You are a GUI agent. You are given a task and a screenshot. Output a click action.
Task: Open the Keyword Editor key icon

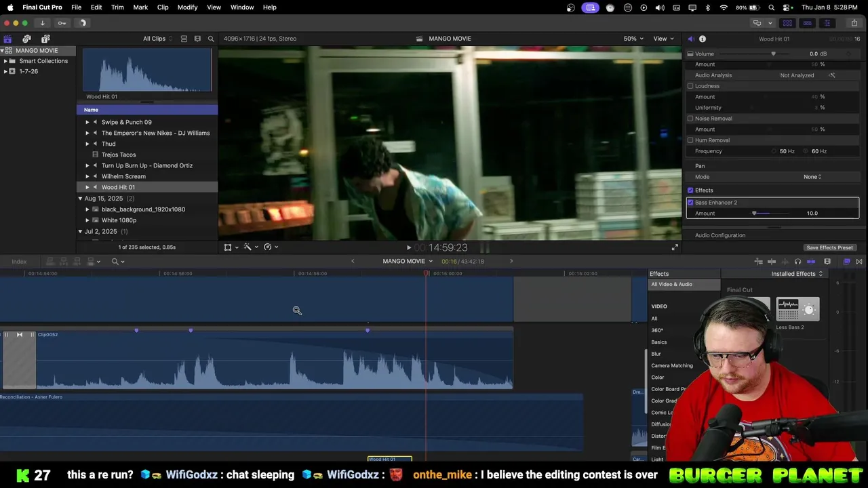(62, 23)
